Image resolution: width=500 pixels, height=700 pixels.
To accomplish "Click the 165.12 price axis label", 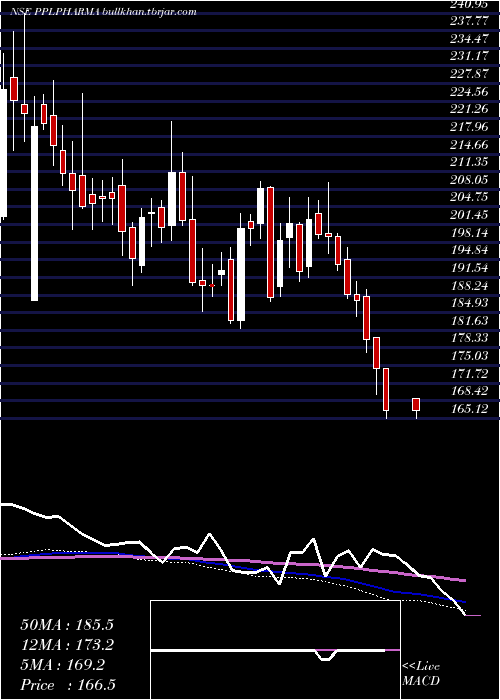I will click(469, 409).
